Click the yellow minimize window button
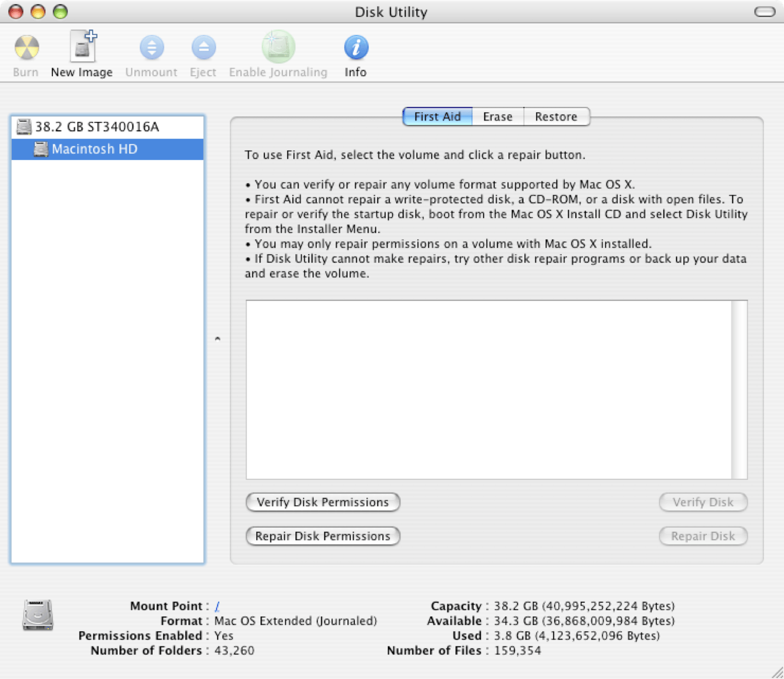Image resolution: width=784 pixels, height=679 pixels. click(x=38, y=11)
